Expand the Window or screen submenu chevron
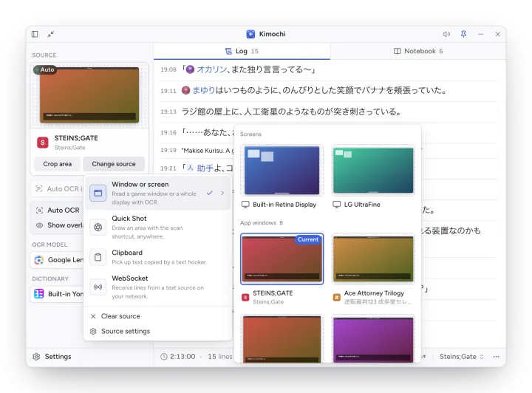This screenshot has width=532, height=393. tap(222, 193)
